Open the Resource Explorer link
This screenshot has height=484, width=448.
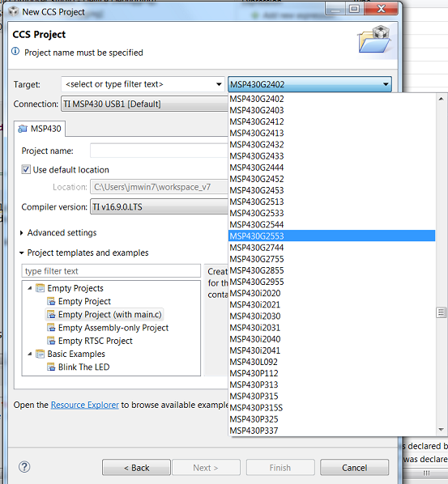[x=84, y=405]
